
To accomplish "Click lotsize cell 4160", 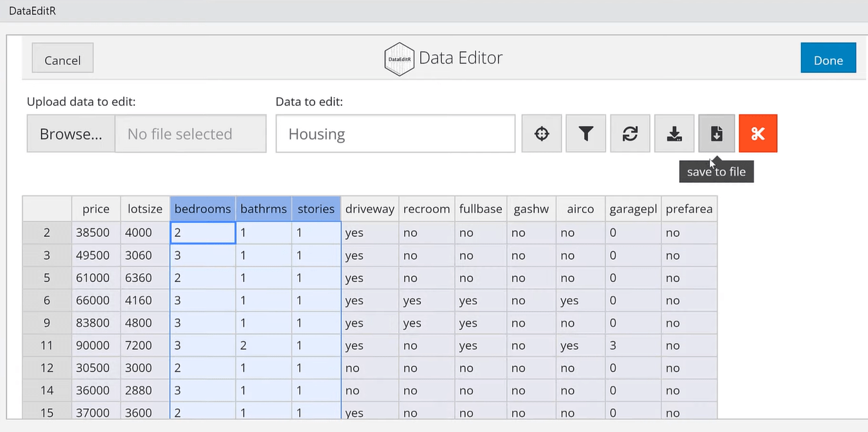I will [x=145, y=301].
